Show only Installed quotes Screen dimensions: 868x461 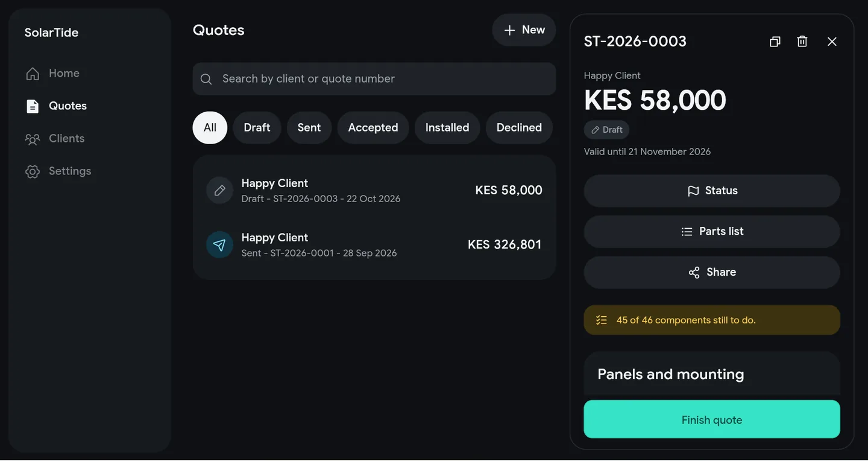click(447, 127)
